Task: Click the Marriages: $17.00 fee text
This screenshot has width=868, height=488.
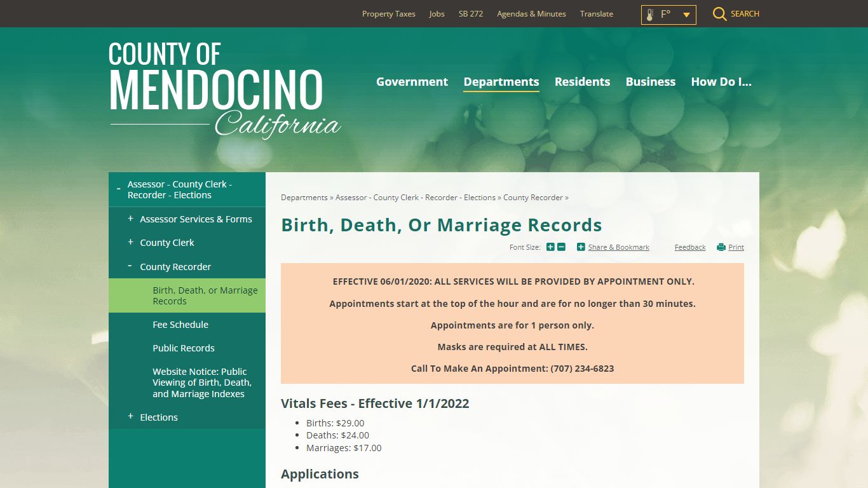Action: (344, 448)
